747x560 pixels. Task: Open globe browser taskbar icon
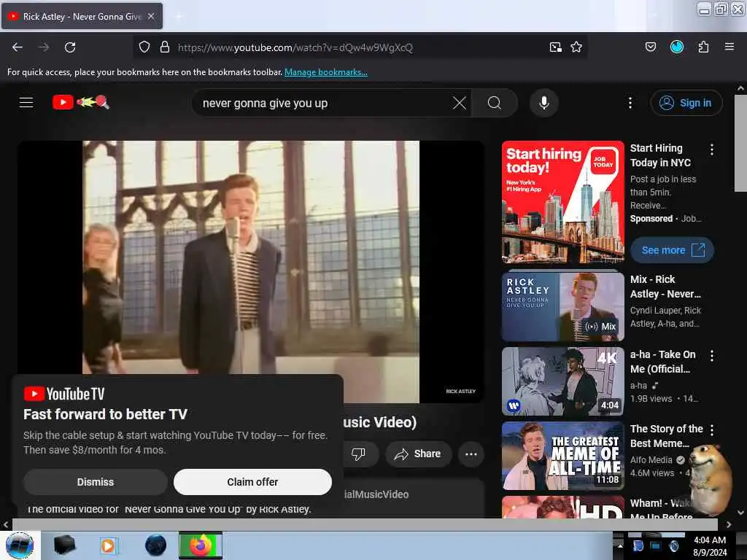point(155,545)
